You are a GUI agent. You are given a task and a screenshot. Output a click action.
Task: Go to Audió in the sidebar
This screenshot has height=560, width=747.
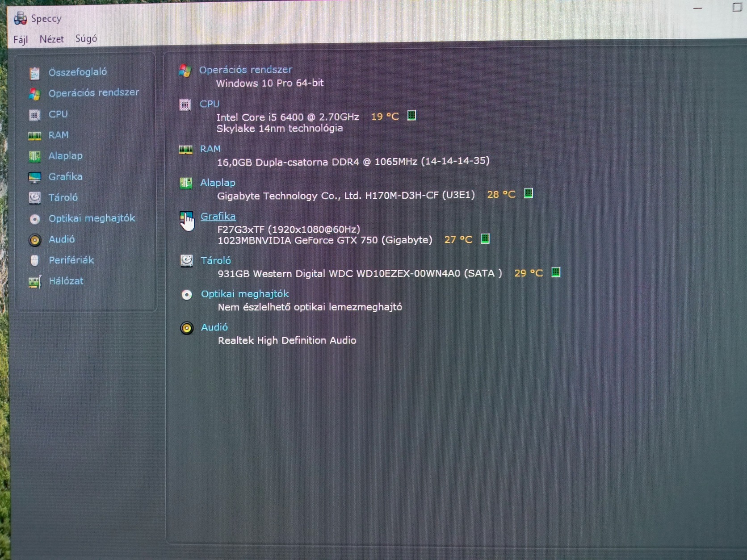[x=62, y=239]
